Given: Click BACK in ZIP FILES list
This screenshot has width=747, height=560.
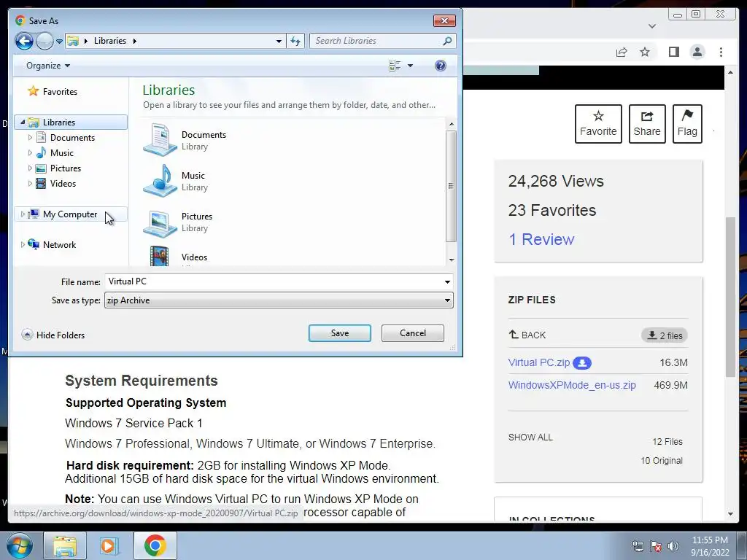Looking at the screenshot, I should (527, 335).
